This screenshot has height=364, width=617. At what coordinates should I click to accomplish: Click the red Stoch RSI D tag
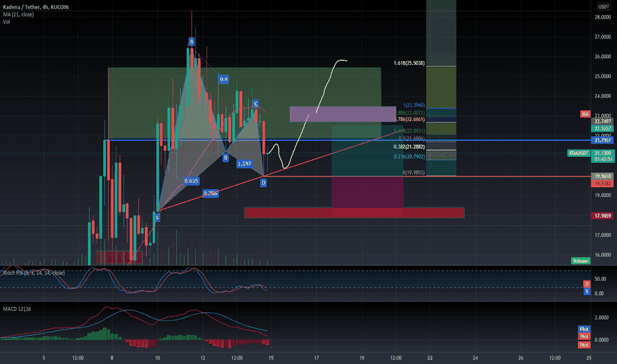[587, 284]
